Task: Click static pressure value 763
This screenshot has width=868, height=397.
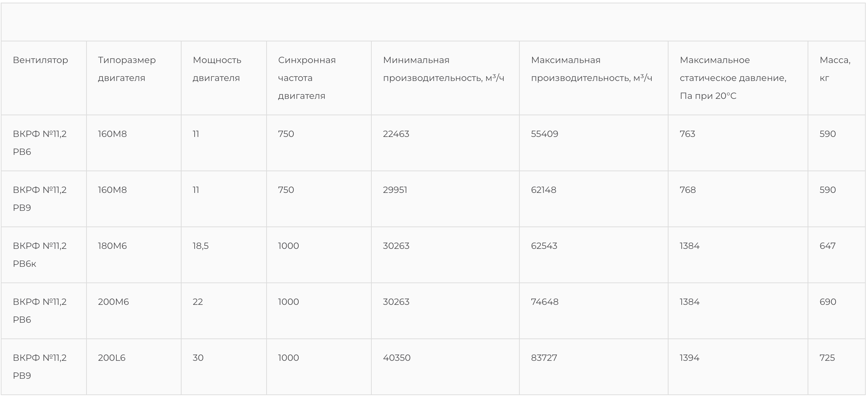Action: [x=688, y=134]
